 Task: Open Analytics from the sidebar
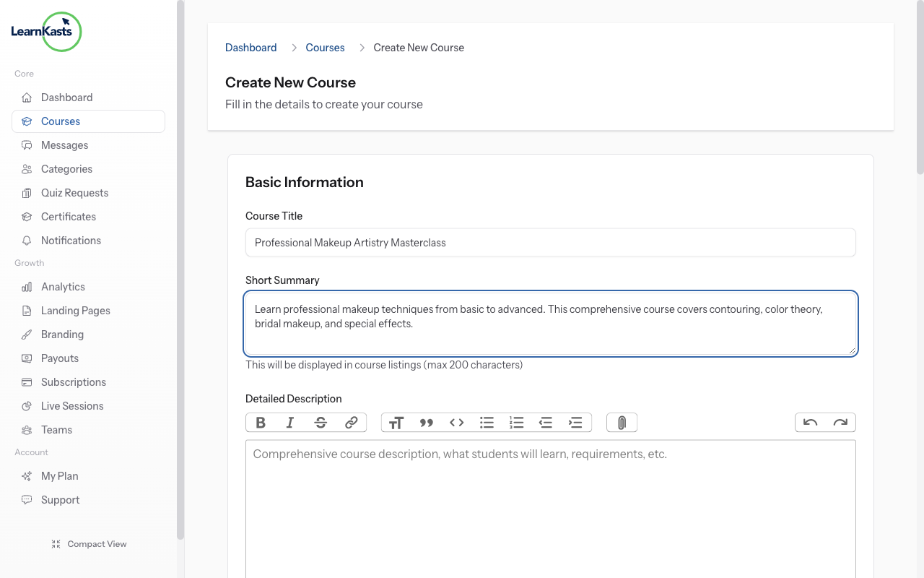click(63, 287)
